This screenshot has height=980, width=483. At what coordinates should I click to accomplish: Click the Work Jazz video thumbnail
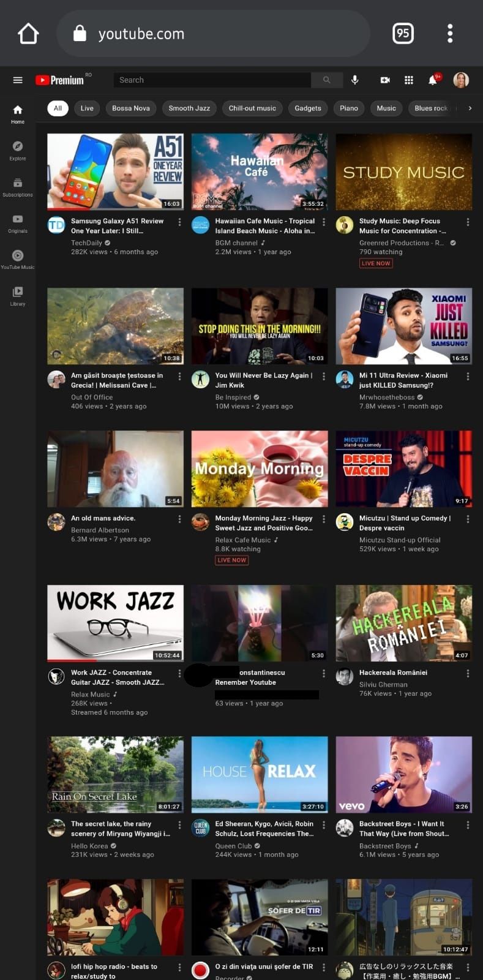click(115, 623)
